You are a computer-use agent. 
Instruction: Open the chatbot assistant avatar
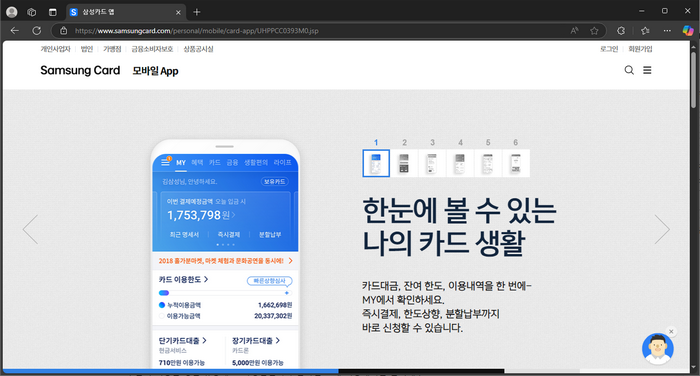tap(658, 349)
